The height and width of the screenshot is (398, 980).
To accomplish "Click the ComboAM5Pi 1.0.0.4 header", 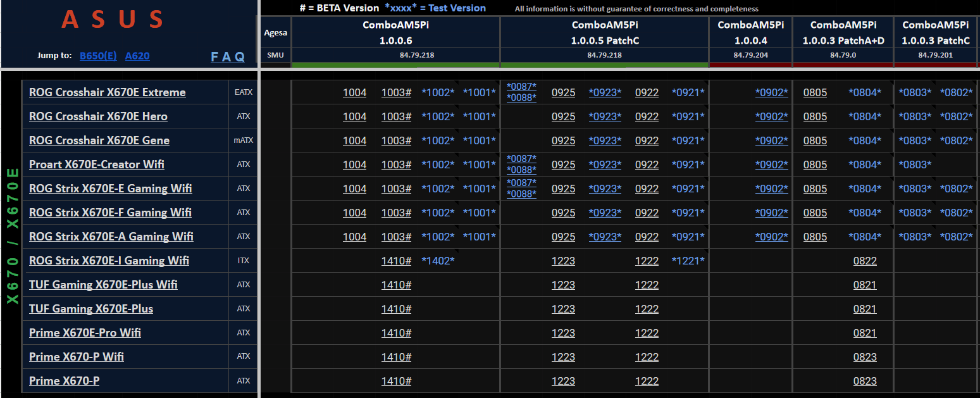I will [x=750, y=32].
